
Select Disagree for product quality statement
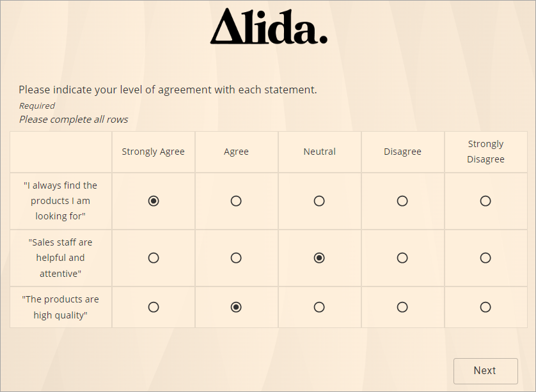pyautogui.click(x=402, y=306)
